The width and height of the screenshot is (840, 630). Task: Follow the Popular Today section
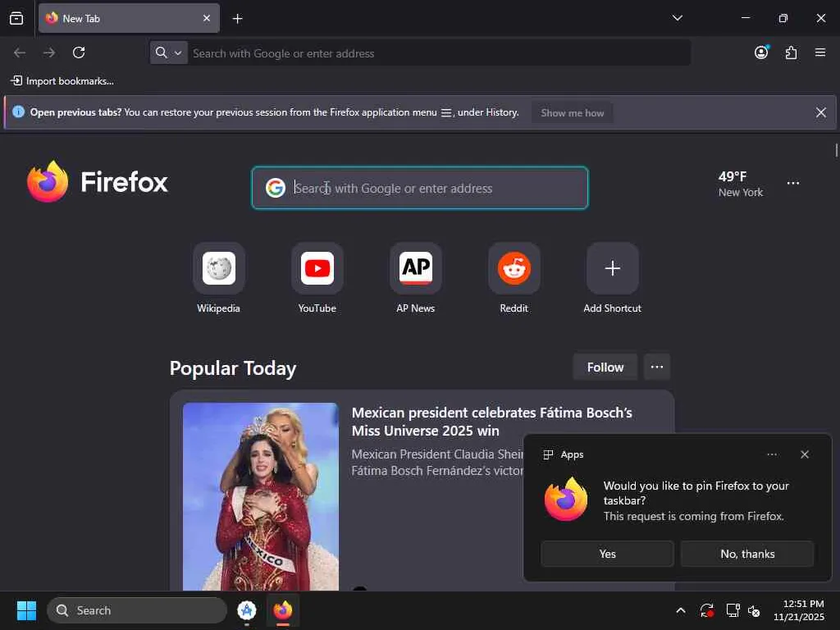(605, 367)
